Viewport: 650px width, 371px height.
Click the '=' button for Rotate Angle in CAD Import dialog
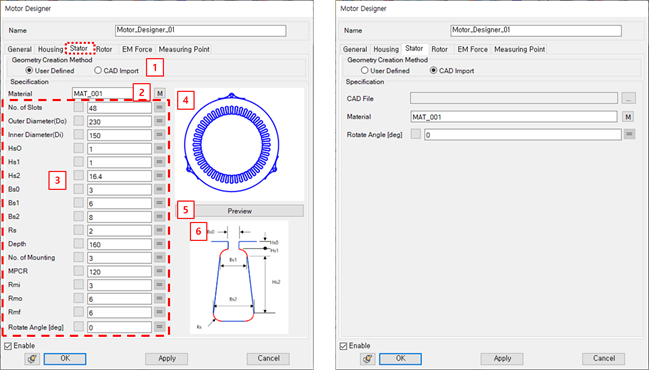pos(630,134)
